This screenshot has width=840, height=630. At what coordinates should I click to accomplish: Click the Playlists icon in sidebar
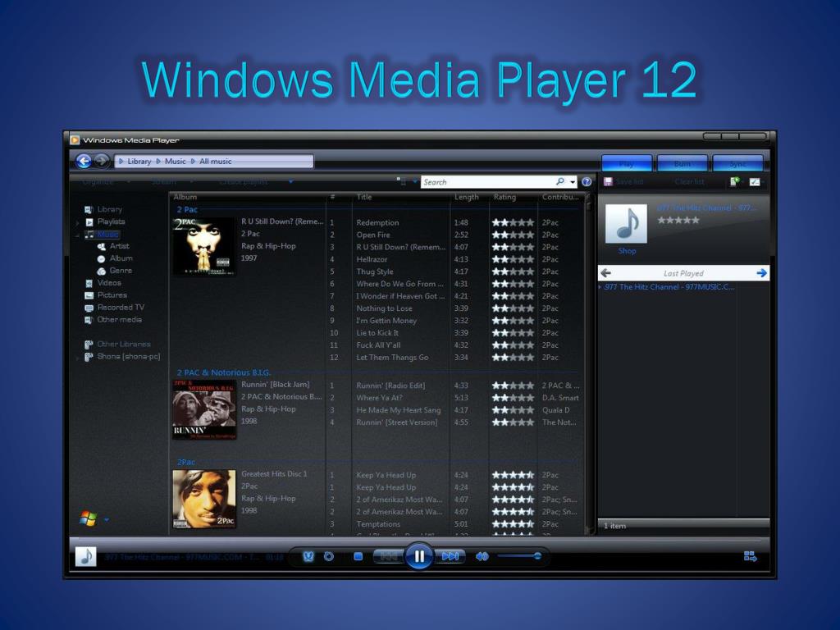point(89,221)
